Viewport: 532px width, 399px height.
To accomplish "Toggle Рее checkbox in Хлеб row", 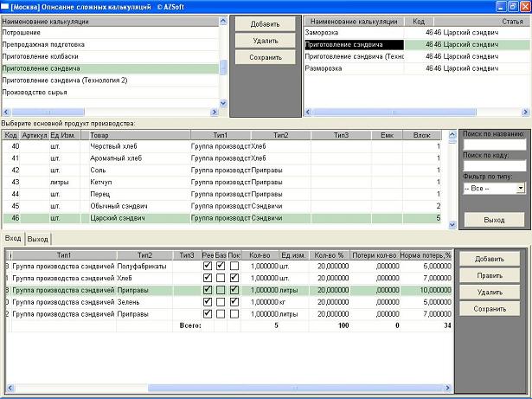I will [x=208, y=278].
